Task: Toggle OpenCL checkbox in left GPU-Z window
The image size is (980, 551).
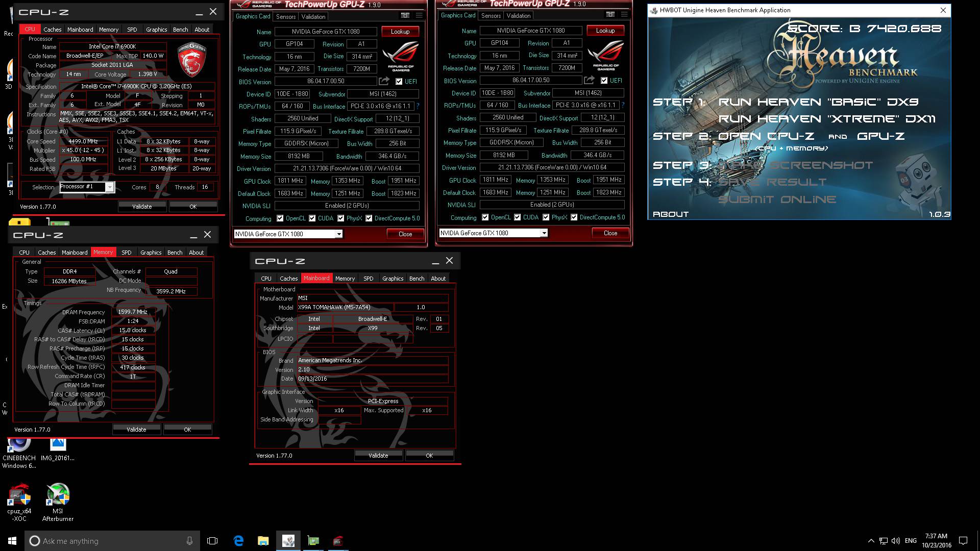Action: coord(280,218)
